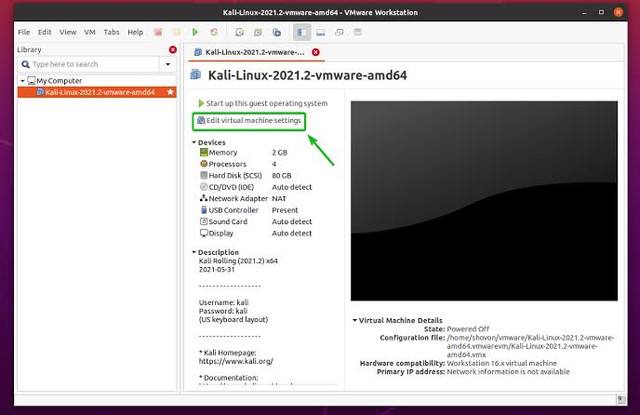Click the Workstation 16.x virtual machine text
The width and height of the screenshot is (640, 415).
(502, 363)
